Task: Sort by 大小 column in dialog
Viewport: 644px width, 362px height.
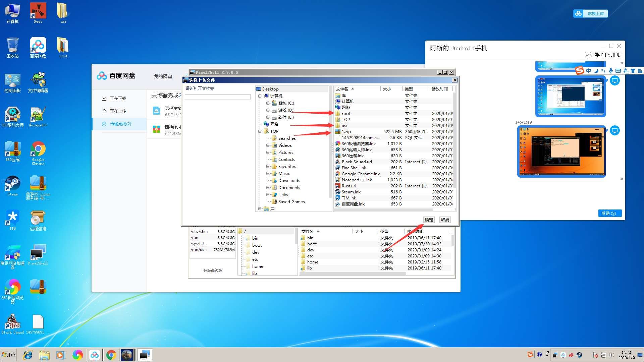Action: coord(391,89)
